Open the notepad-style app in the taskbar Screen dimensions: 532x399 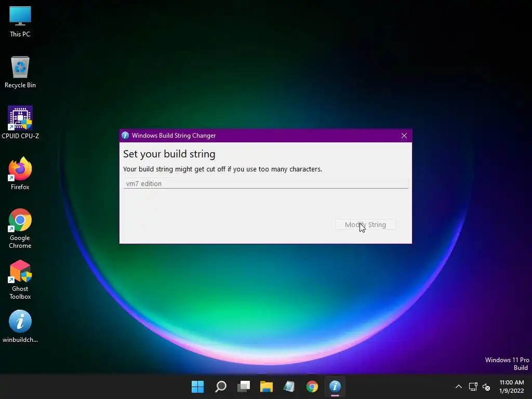pyautogui.click(x=289, y=387)
